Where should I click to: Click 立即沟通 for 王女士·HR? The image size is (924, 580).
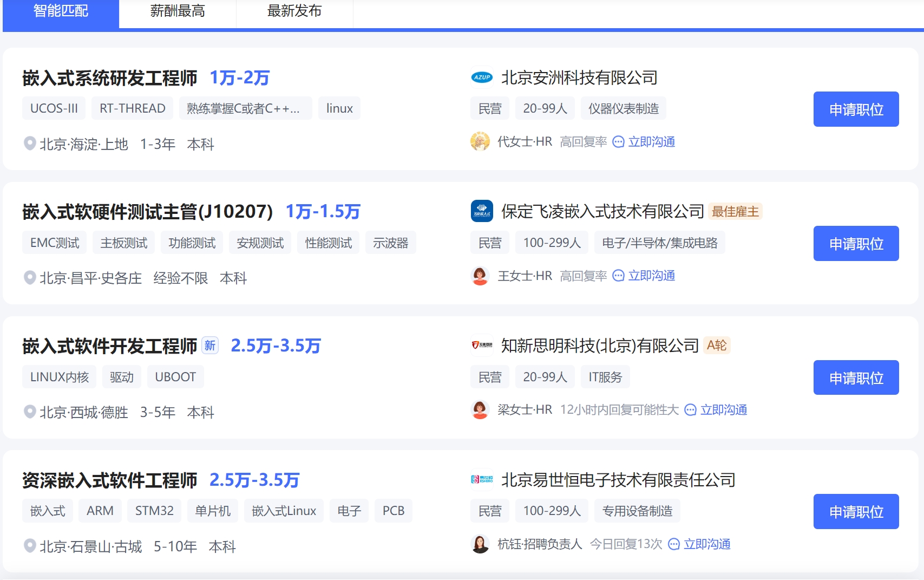(x=651, y=276)
